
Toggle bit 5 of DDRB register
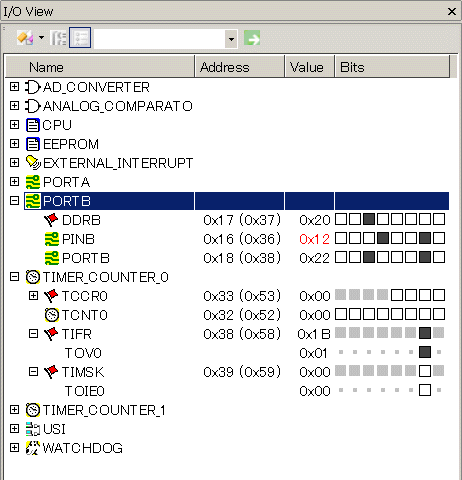pos(369,219)
